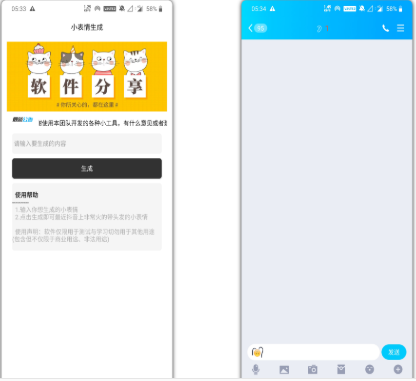416x381 pixels.
Task: Tap the VoLTE indicator in chat phone status bar
Action: [350, 9]
